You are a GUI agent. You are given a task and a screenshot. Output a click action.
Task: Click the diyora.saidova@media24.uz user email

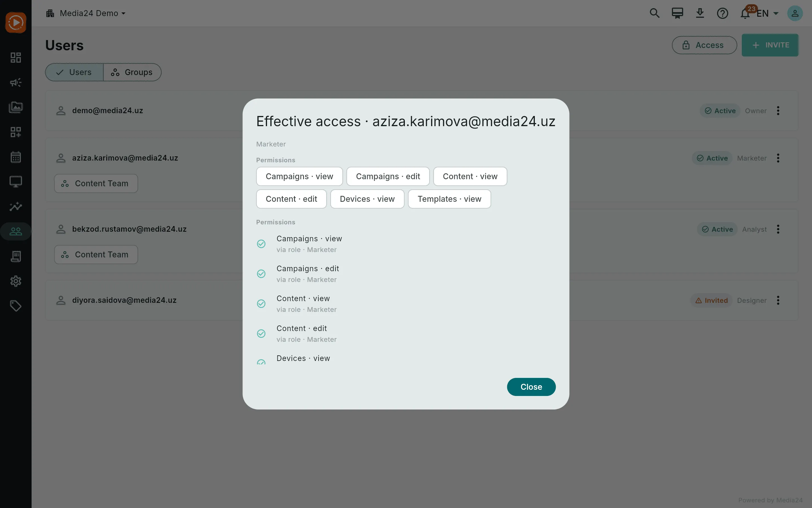(124, 300)
